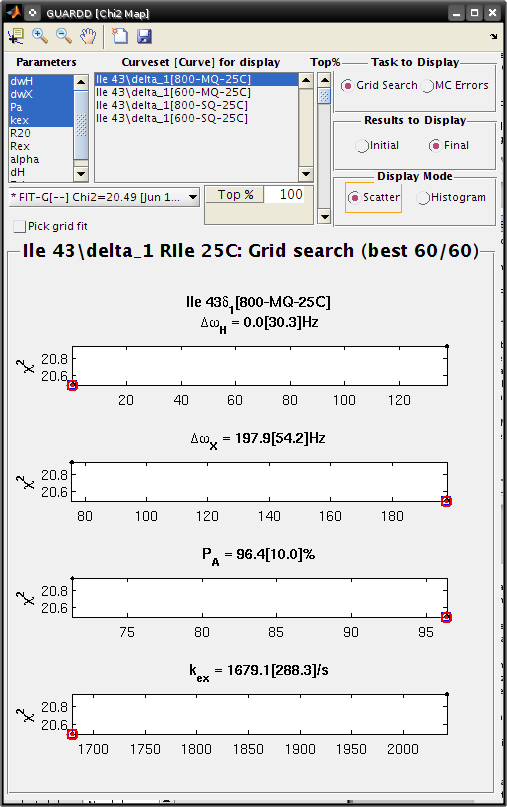Click Curveset list scroll down arrow

(x=306, y=174)
